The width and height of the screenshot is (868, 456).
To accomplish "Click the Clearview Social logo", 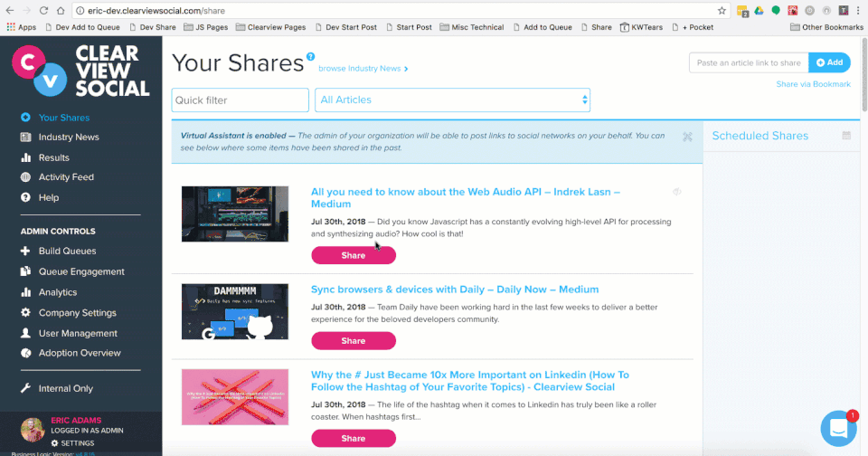I will point(80,71).
